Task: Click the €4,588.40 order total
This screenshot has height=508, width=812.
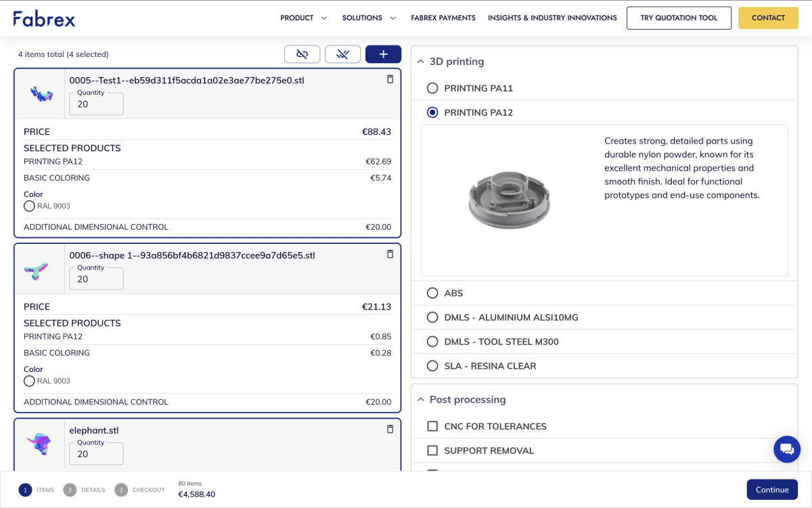Action: point(197,494)
